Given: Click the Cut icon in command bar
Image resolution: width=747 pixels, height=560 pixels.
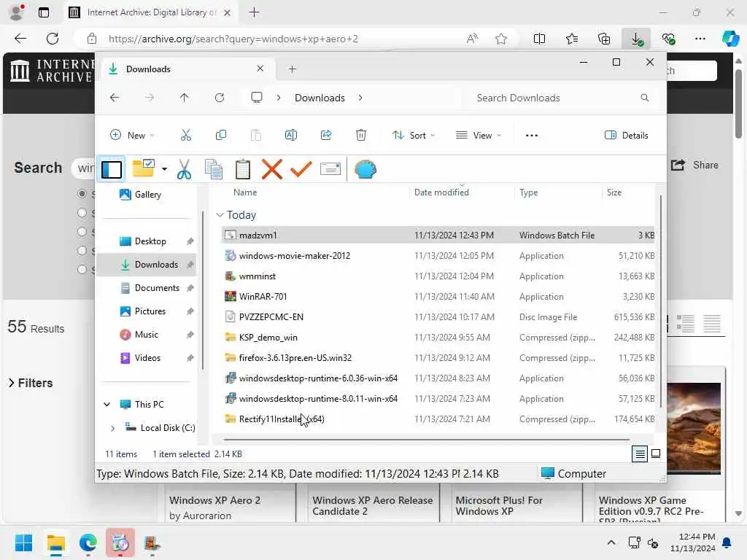Looking at the screenshot, I should (186, 135).
